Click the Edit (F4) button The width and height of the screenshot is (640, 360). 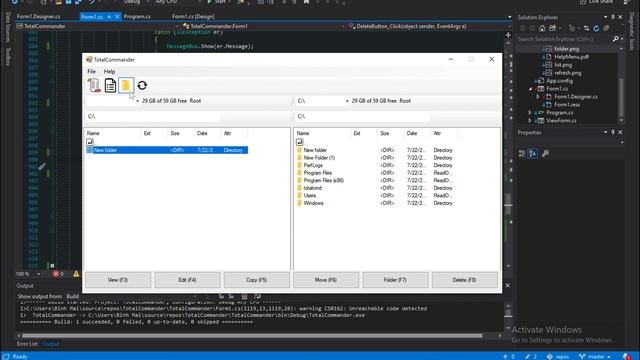tap(187, 280)
